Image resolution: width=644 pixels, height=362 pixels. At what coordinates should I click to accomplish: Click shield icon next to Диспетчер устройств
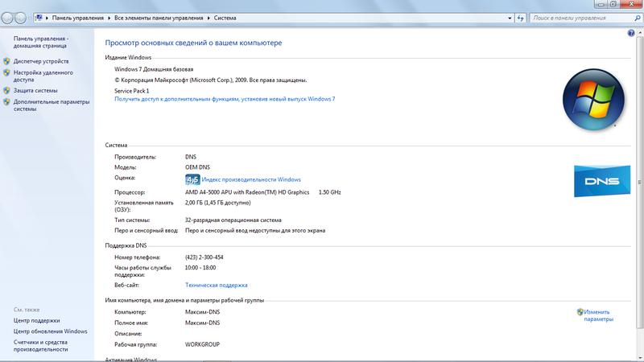click(6, 61)
